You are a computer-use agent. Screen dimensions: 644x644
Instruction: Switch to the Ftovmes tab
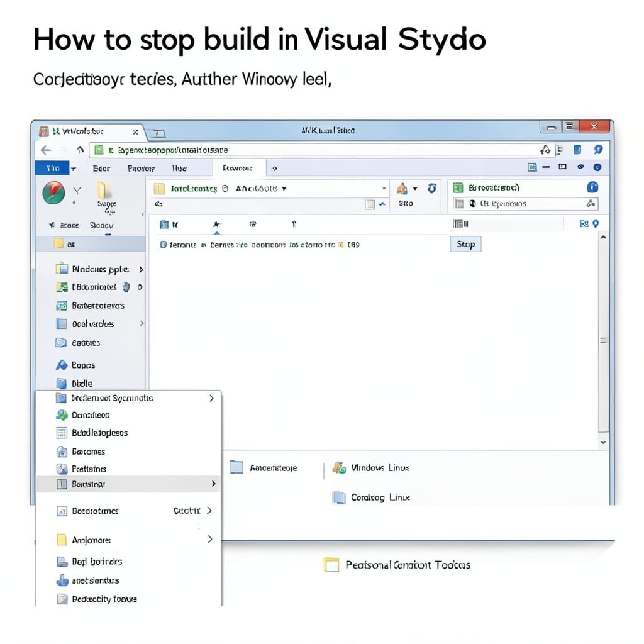click(238, 168)
